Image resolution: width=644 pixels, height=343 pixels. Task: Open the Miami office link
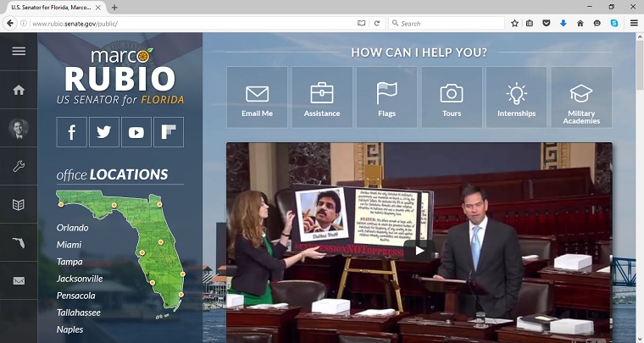click(69, 245)
